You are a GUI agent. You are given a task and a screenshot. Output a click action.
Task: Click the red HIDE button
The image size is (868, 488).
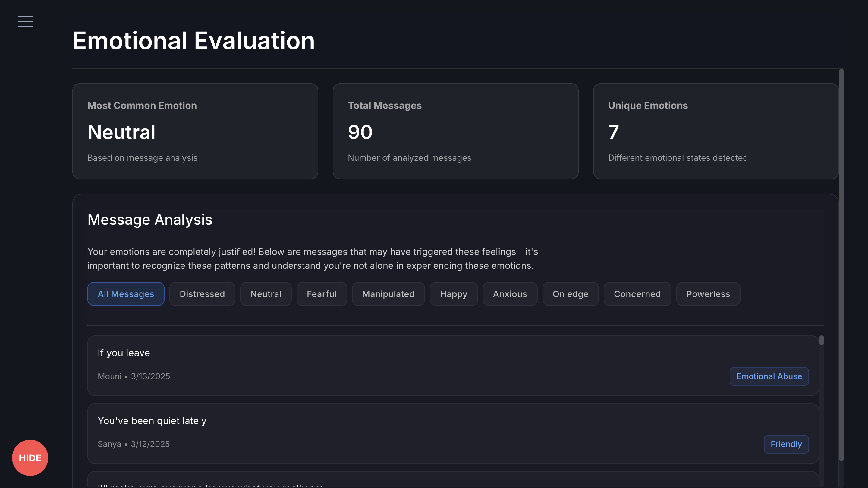(30, 458)
